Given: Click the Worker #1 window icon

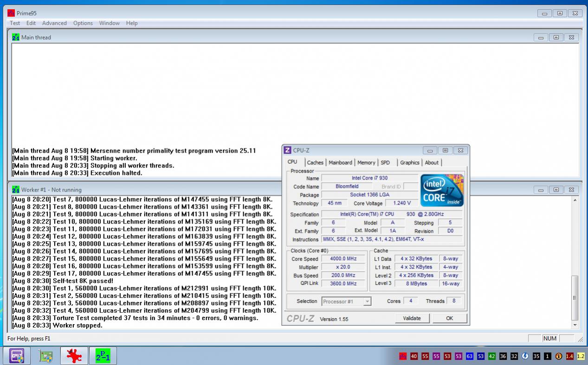Looking at the screenshot, I should point(16,189).
